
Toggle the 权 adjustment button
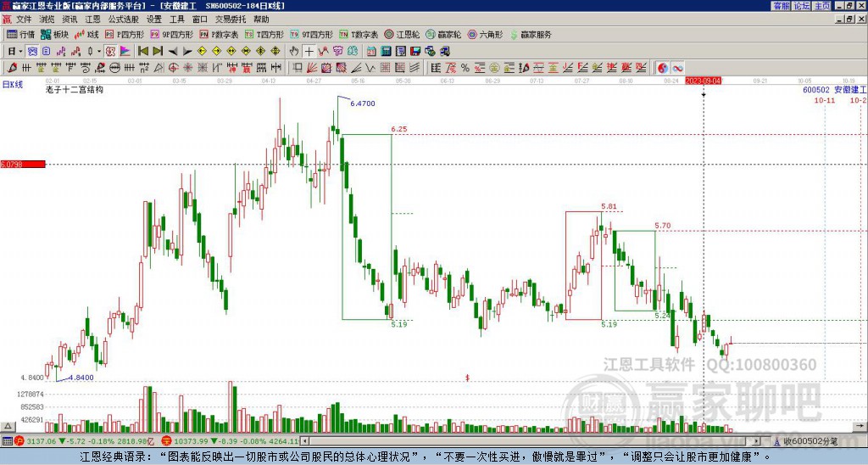tap(110, 51)
